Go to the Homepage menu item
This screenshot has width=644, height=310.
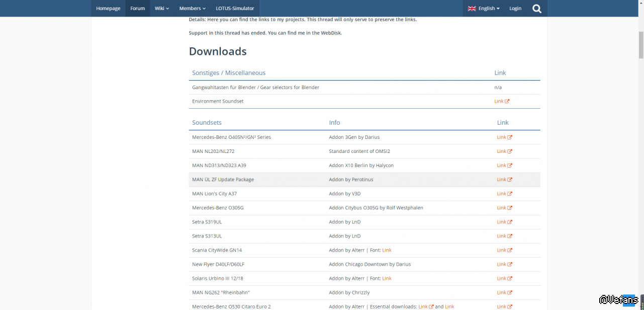click(108, 9)
